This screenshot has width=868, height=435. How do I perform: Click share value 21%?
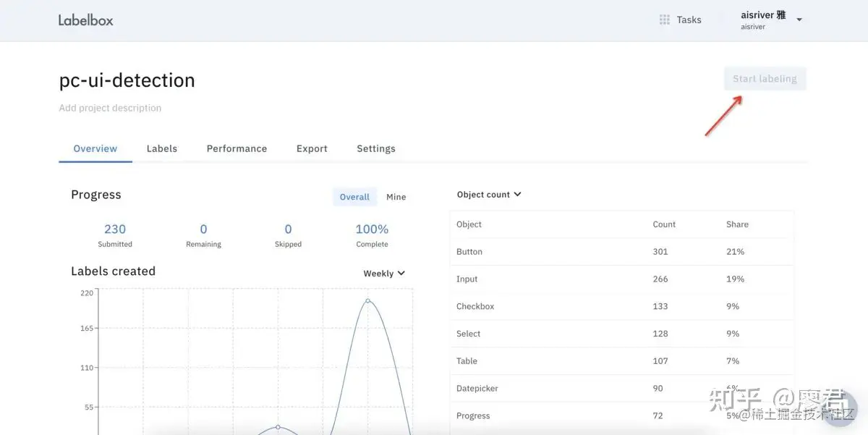click(735, 252)
